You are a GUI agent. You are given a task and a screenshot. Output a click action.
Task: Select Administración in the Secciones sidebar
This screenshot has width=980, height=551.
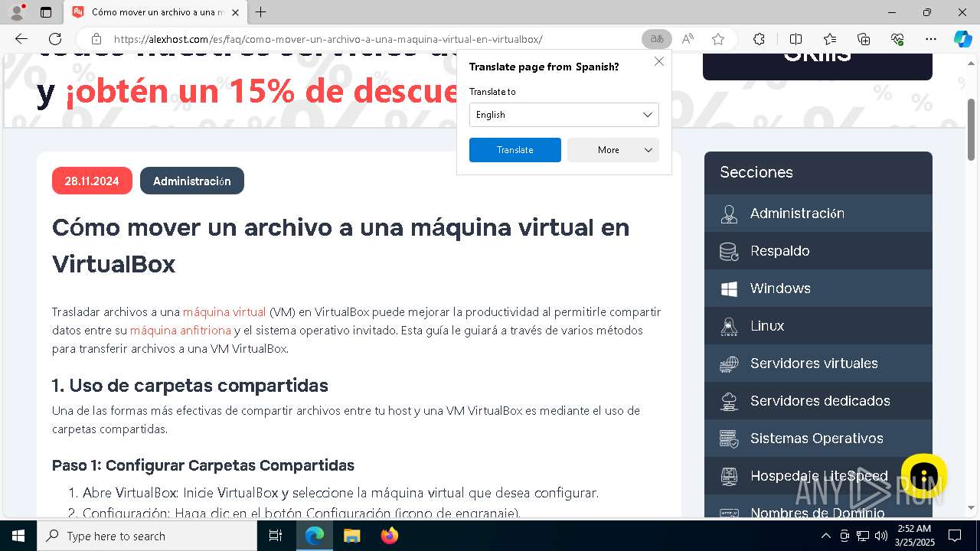(818, 214)
